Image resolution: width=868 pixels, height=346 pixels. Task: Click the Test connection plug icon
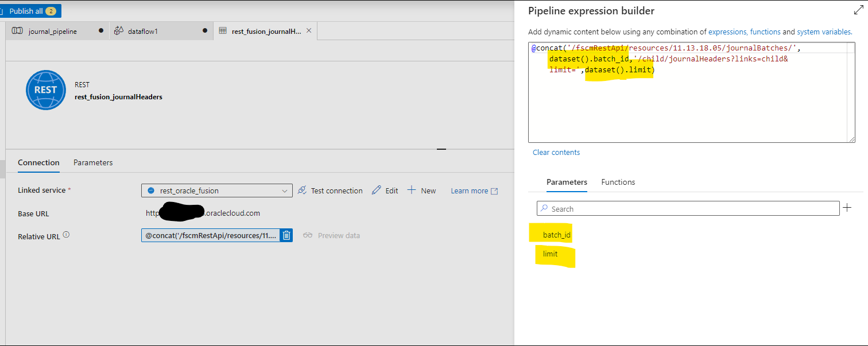303,190
